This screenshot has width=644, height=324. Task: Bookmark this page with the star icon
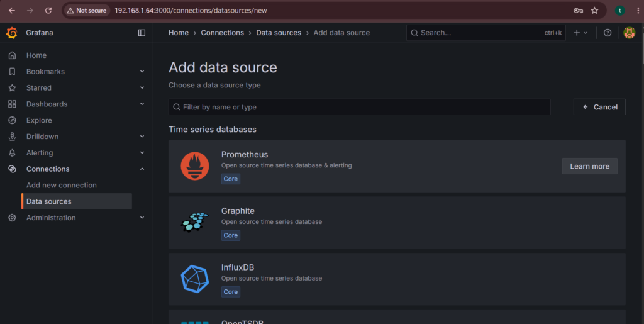point(594,11)
